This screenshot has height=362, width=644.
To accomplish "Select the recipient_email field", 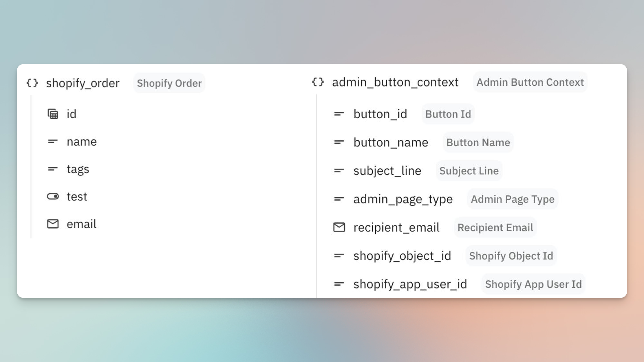I will [x=396, y=227].
